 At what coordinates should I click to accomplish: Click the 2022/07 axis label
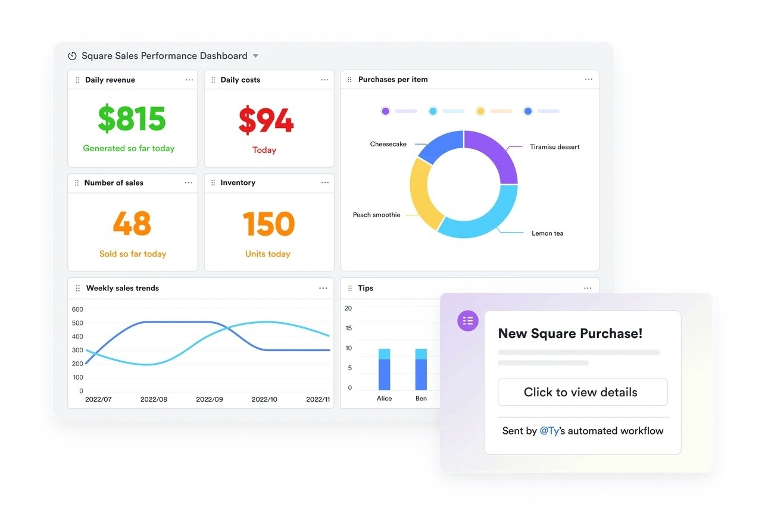coord(98,399)
